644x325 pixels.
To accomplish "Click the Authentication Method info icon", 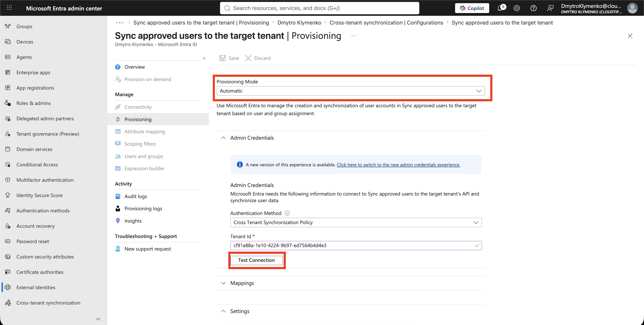I will [x=287, y=213].
